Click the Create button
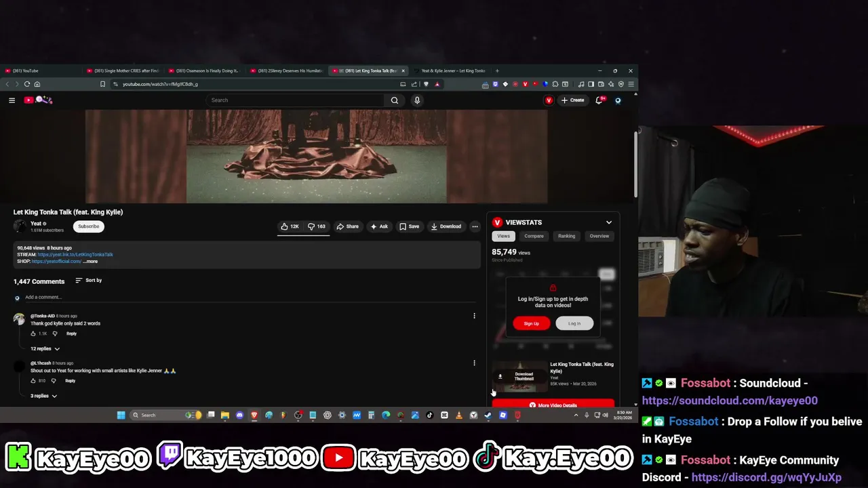This screenshot has height=488, width=868. click(x=573, y=100)
